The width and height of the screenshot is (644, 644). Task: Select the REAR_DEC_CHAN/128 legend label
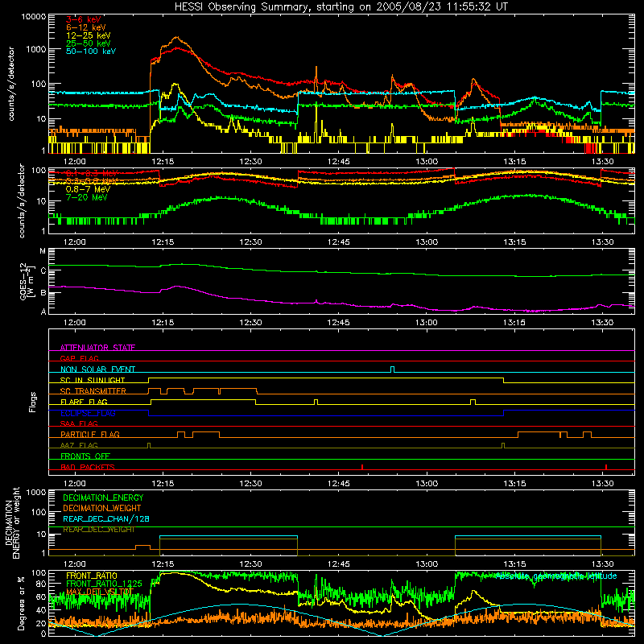click(106, 518)
